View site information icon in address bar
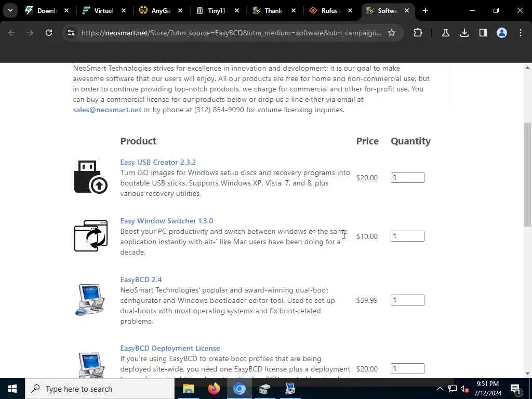The height and width of the screenshot is (399, 532). 71,33
